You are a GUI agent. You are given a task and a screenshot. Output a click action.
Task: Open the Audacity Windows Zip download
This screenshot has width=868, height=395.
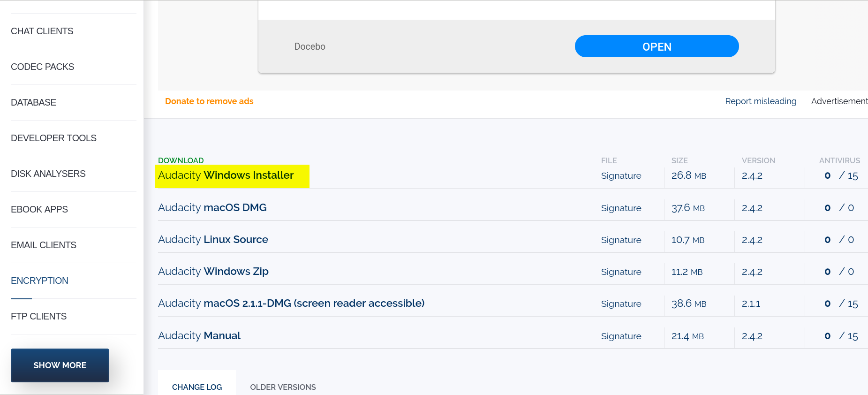tap(213, 272)
